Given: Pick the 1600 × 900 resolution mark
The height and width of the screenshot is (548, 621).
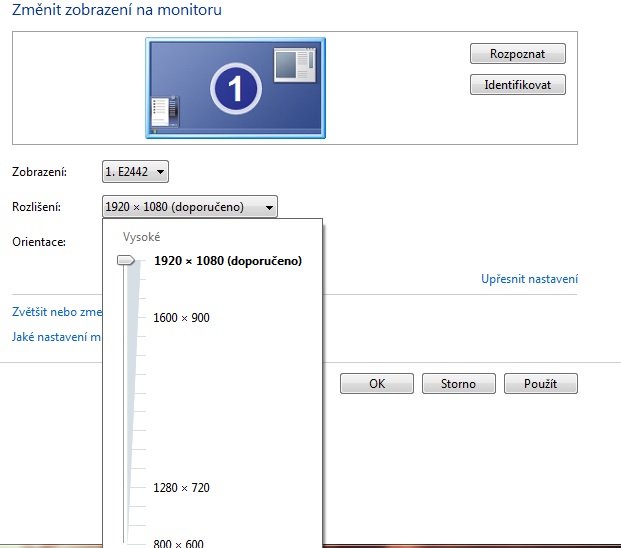Looking at the screenshot, I should (181, 318).
